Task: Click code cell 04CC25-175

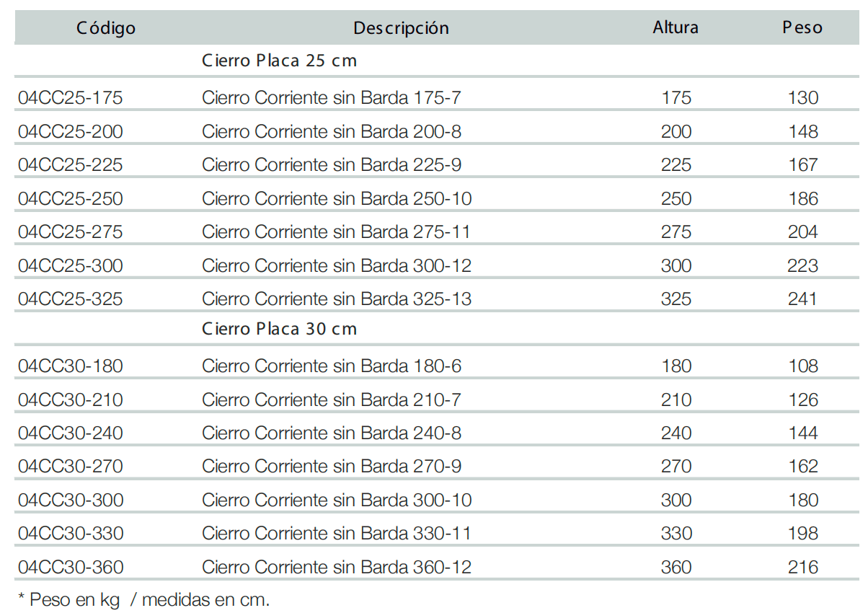Action: 70,97
